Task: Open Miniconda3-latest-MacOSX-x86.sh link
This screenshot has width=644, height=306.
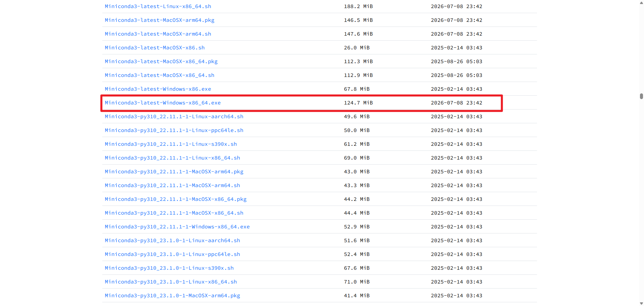Action: pos(155,48)
